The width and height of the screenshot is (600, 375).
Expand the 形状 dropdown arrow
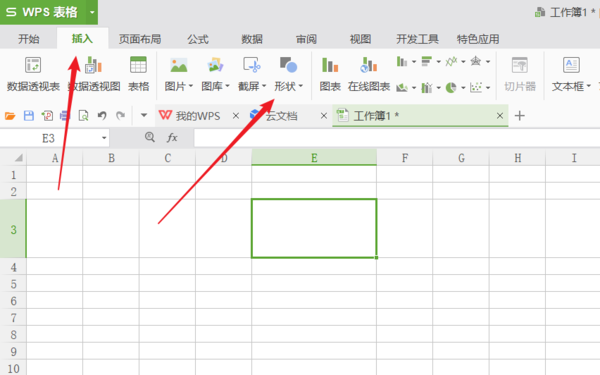pyautogui.click(x=300, y=86)
